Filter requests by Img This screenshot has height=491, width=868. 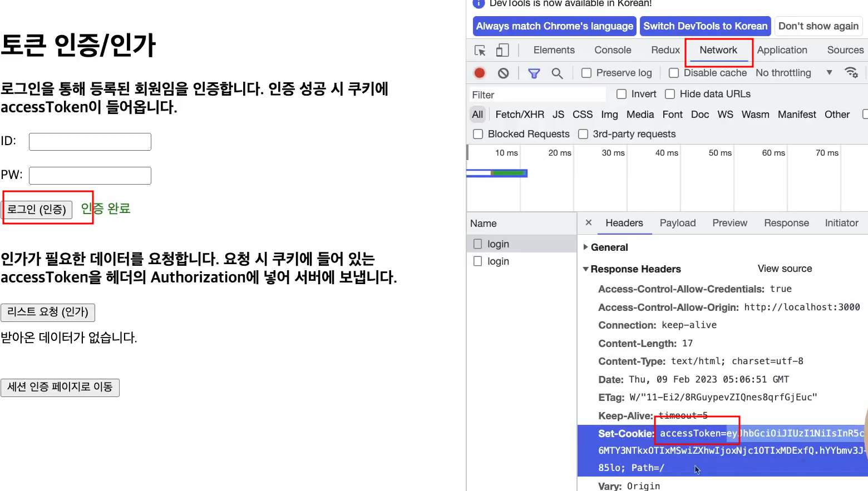[x=609, y=115]
